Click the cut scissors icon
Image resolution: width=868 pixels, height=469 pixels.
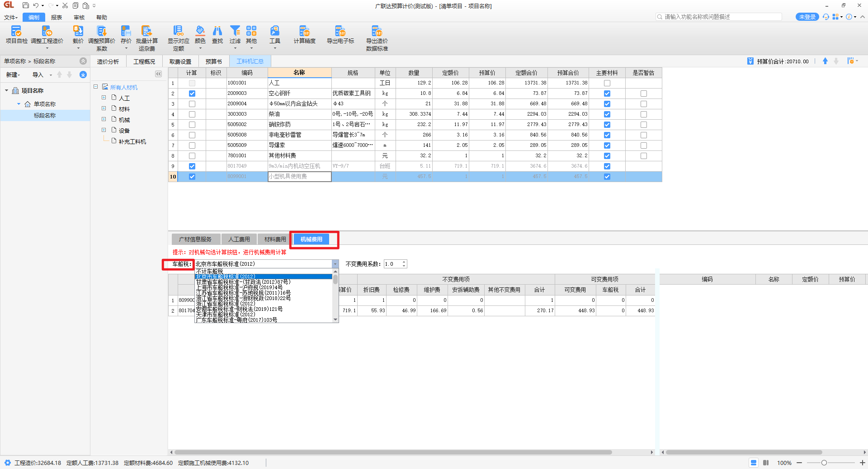65,5
